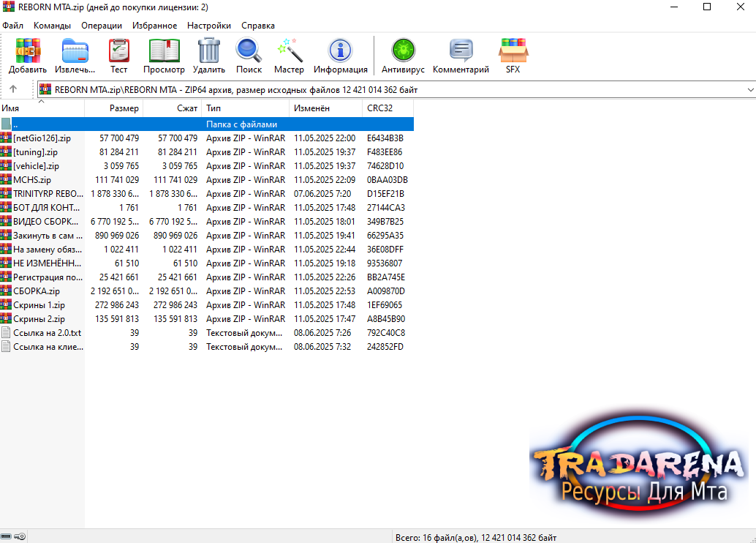Click the Текстовый докум... type of Ссылка на 2.0.txt
The width and height of the screenshot is (756, 543).
click(244, 333)
